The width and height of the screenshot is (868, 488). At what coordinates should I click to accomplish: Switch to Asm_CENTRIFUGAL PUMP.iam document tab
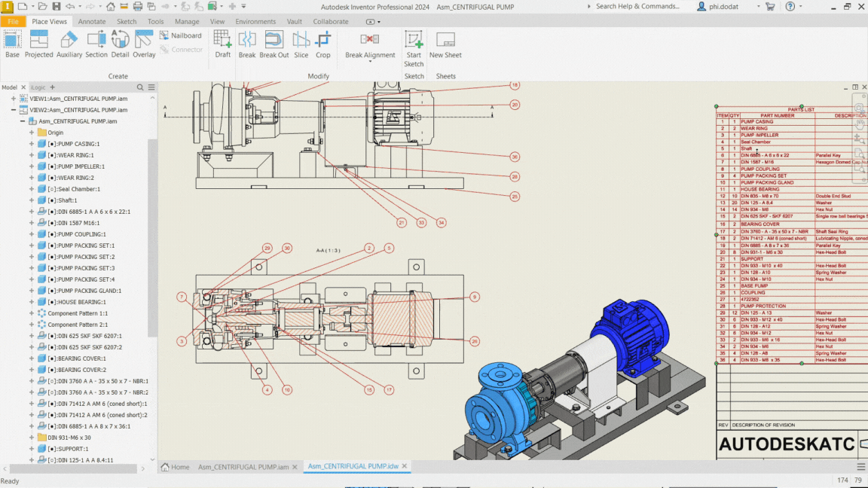pyautogui.click(x=243, y=467)
